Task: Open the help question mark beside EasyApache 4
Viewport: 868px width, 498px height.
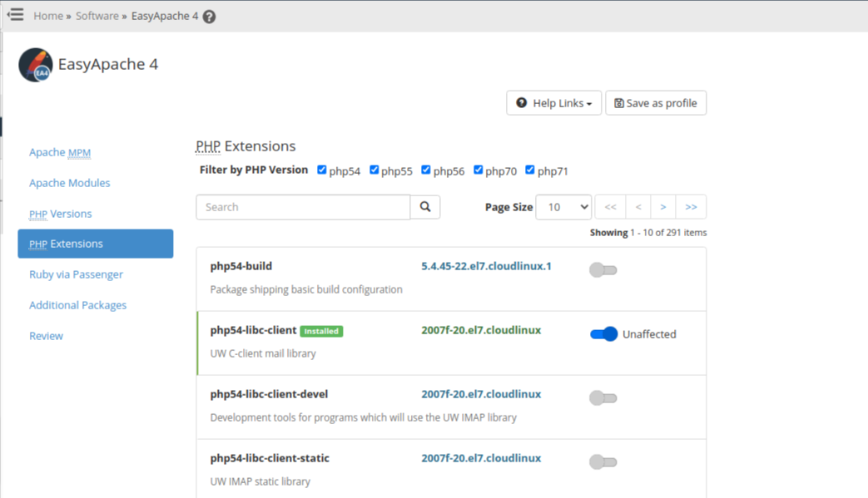Action: click(209, 17)
